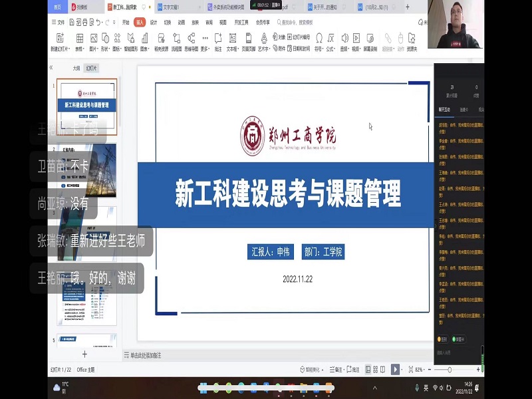Insert a flowchart (流程图)

176,42
